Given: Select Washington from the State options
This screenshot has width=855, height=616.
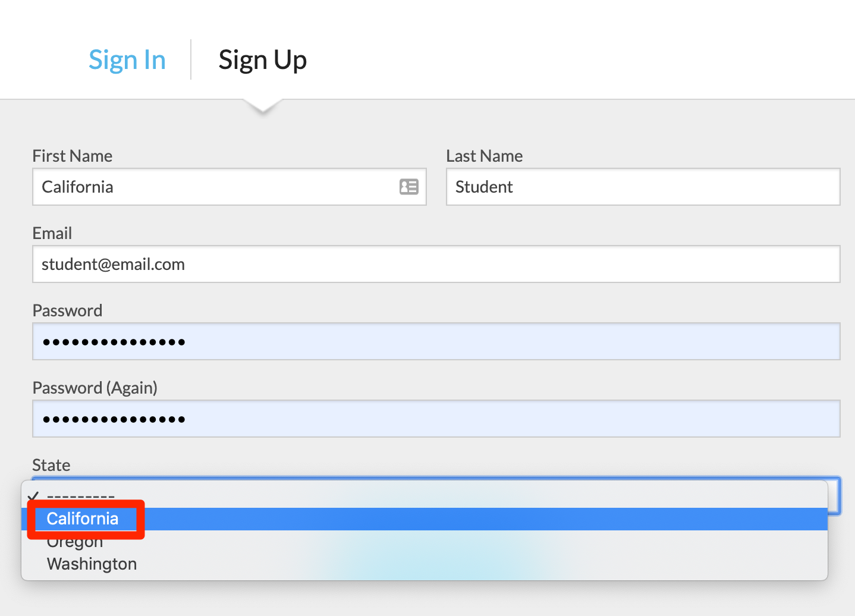Looking at the screenshot, I should (425, 564).
